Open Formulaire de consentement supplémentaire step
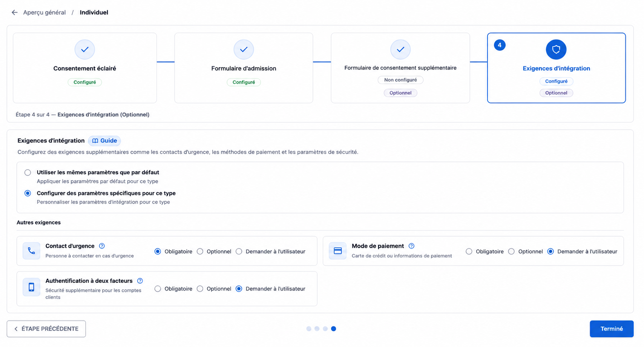This screenshot has width=644, height=347. point(400,68)
